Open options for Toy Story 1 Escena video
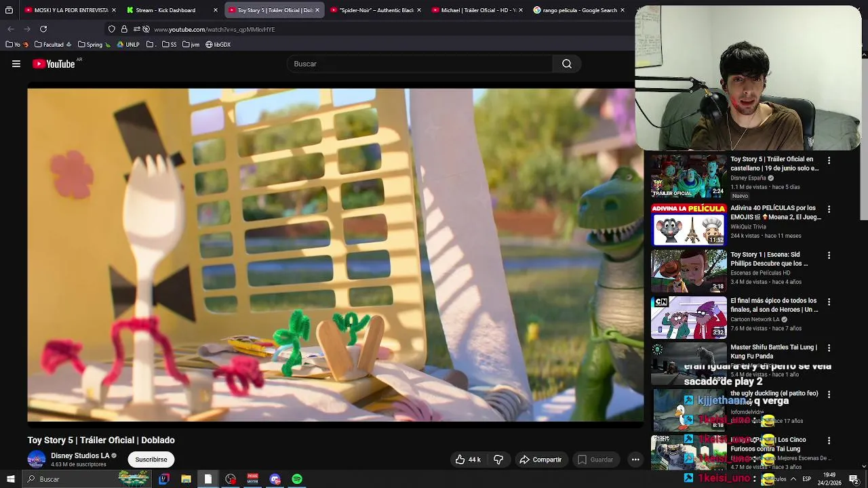The width and height of the screenshot is (868, 488). (829, 256)
